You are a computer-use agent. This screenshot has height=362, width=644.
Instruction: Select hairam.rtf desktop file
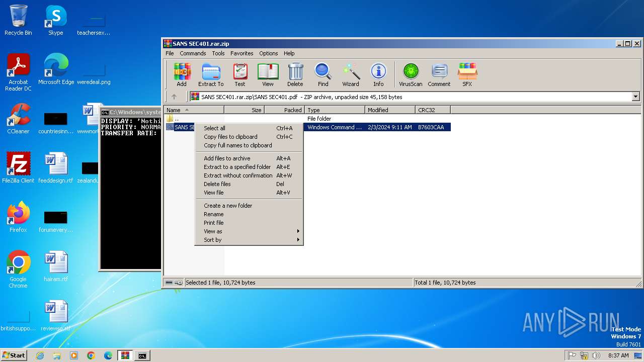point(56,266)
